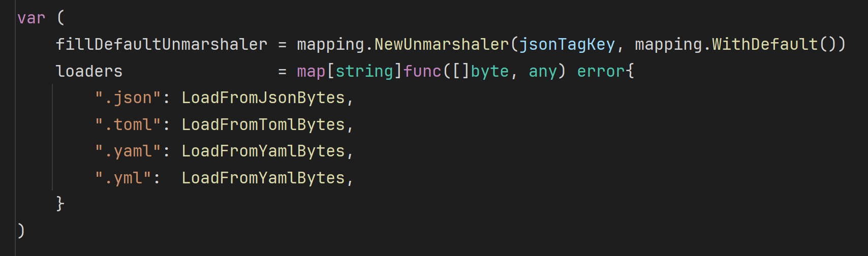Click the error return type
Image resolution: width=868 pixels, height=256 pixels.
[x=601, y=72]
